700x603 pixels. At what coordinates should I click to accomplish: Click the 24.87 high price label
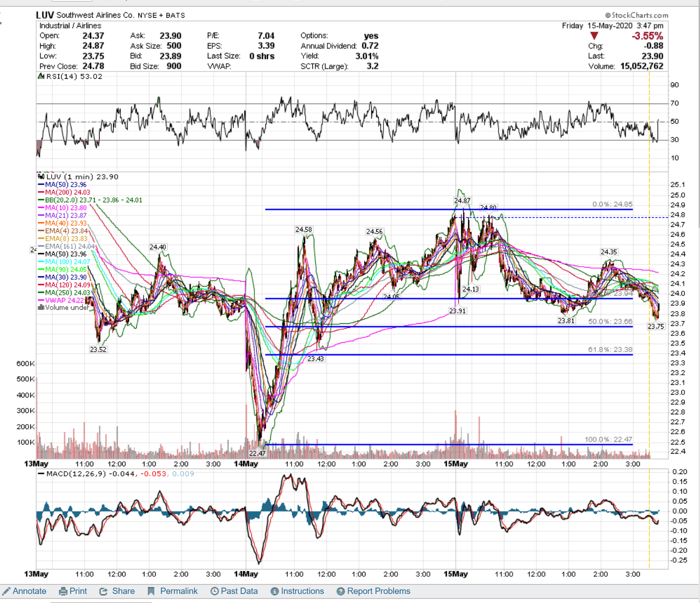[462, 201]
